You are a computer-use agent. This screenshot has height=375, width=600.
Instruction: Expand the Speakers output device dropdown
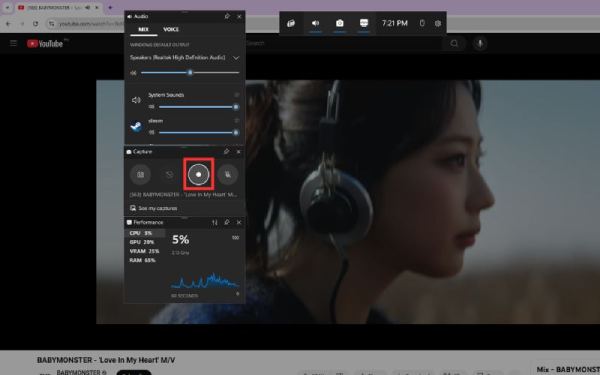click(236, 58)
